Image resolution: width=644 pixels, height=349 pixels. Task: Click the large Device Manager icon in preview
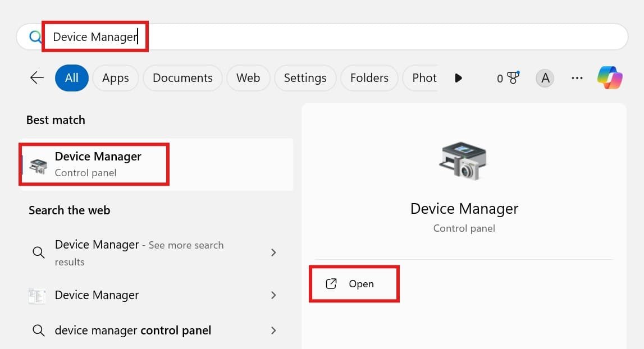(x=464, y=160)
